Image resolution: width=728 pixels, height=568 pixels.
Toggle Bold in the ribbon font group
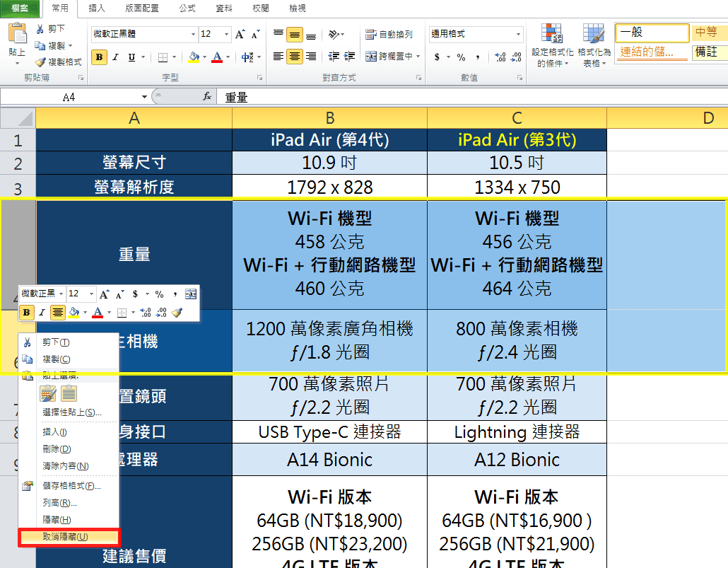tap(100, 57)
